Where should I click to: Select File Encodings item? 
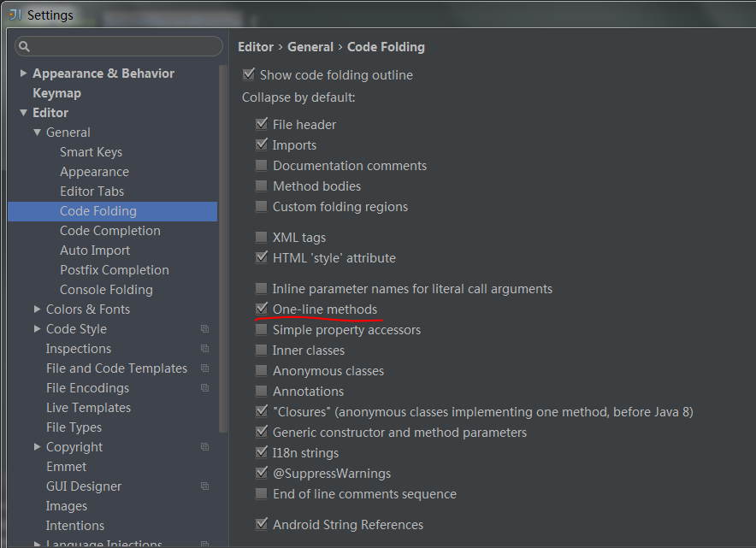[x=88, y=388]
